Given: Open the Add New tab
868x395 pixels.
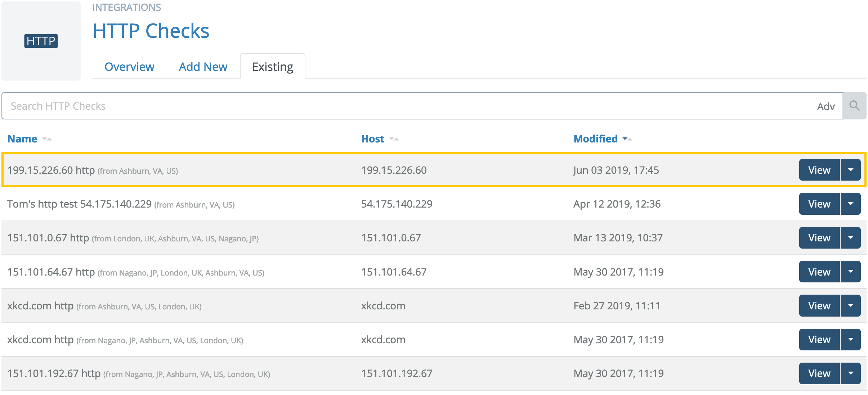Looking at the screenshot, I should [x=203, y=67].
